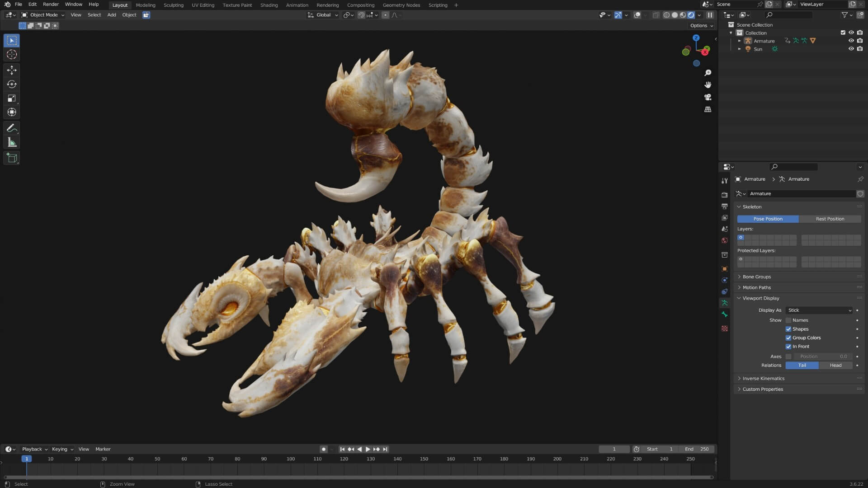Expand the Armature tree item
The width and height of the screenshot is (868, 488).
pyautogui.click(x=740, y=41)
